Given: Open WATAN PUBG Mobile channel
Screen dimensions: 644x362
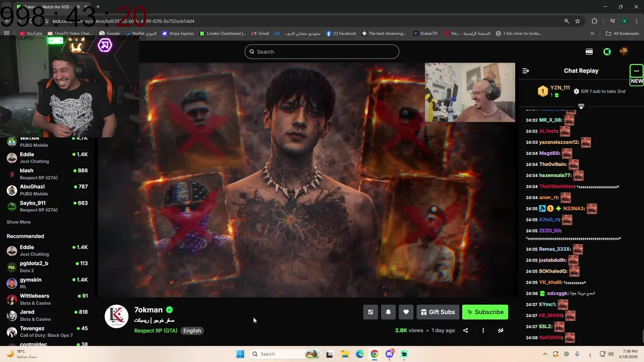Looking at the screenshot, I should click(x=47, y=141).
